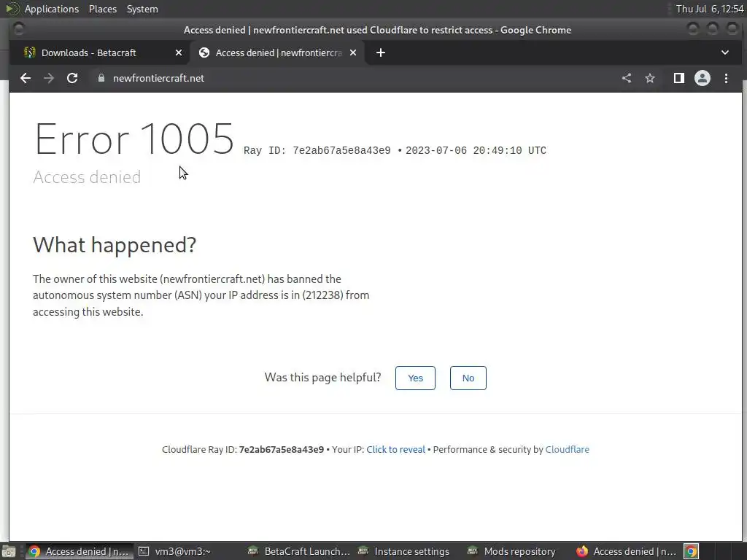Screen dimensions: 747x560
Task: Switch to Chrome Access denied taskbar item
Action: click(x=79, y=551)
